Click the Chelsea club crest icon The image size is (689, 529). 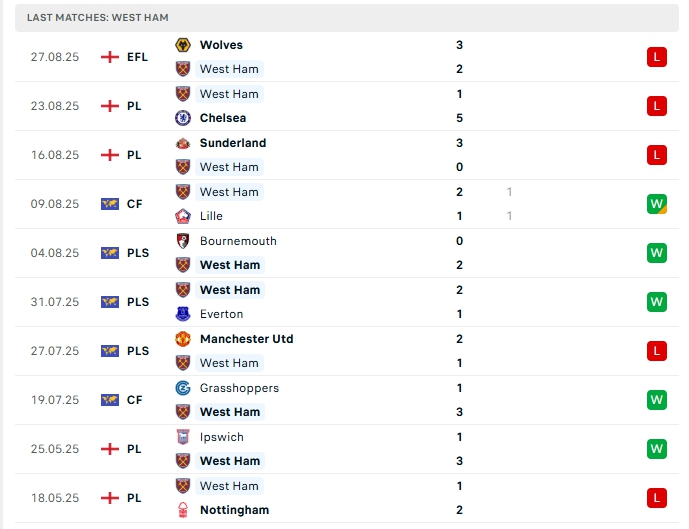click(x=183, y=118)
